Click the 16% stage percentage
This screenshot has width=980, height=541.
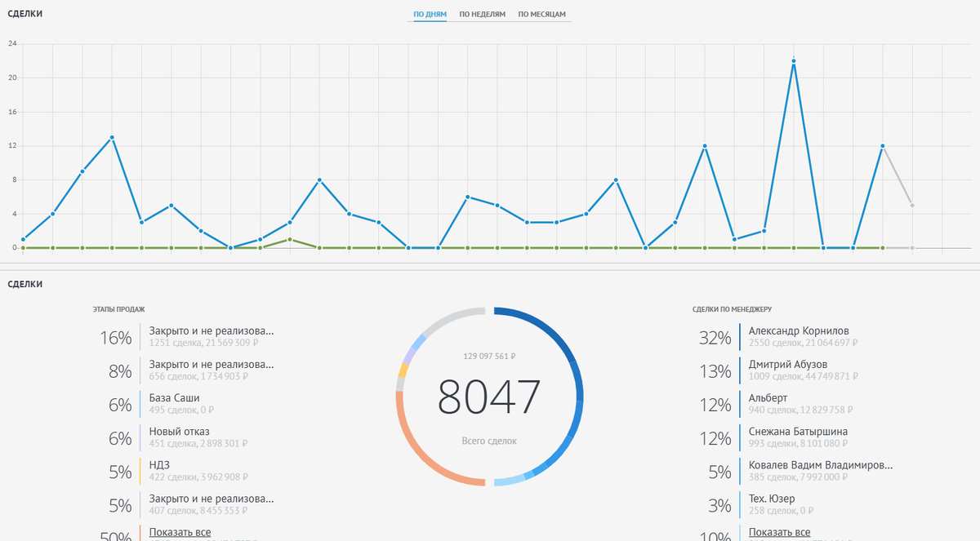(x=115, y=338)
